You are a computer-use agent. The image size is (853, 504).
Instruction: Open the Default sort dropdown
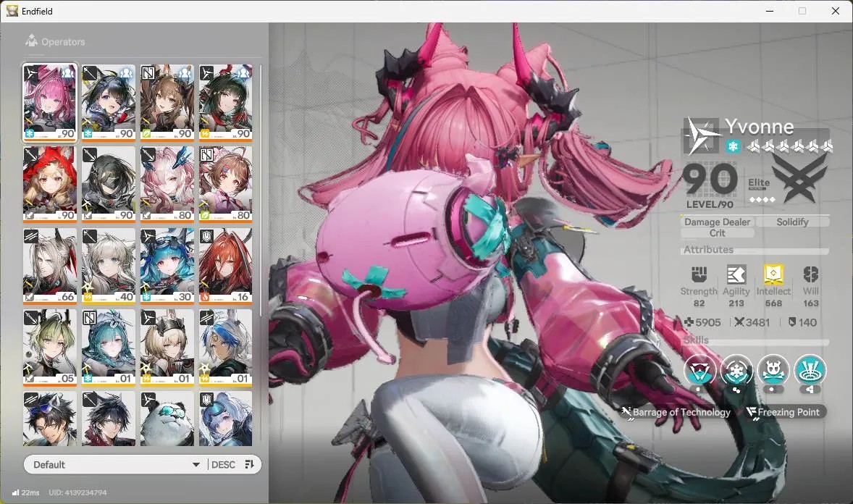click(114, 464)
